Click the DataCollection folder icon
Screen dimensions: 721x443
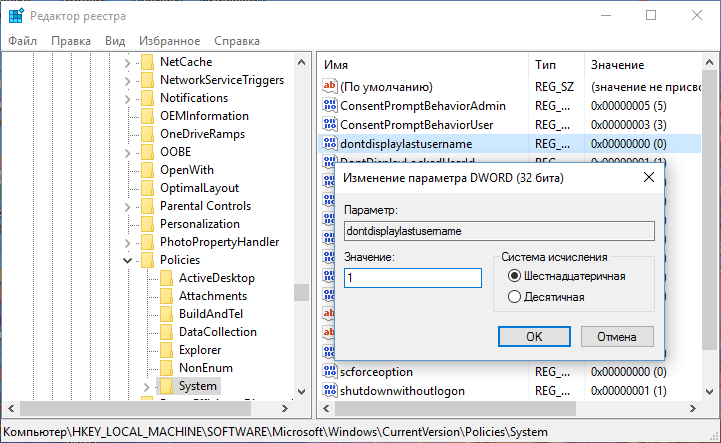pos(165,332)
